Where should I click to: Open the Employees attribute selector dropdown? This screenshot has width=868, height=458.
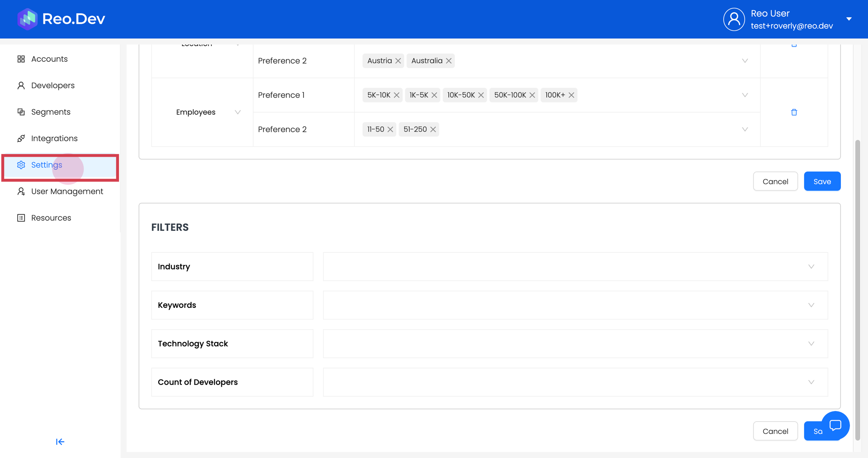(x=237, y=112)
